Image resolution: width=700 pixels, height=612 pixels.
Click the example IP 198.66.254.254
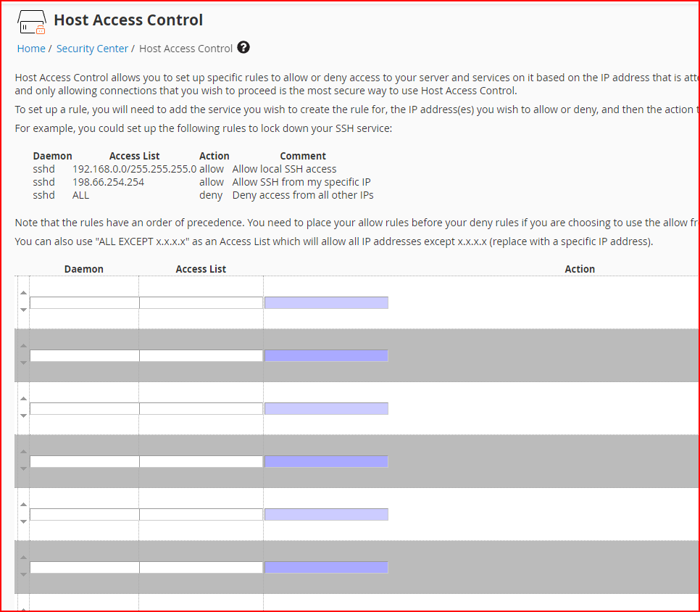pyautogui.click(x=109, y=182)
